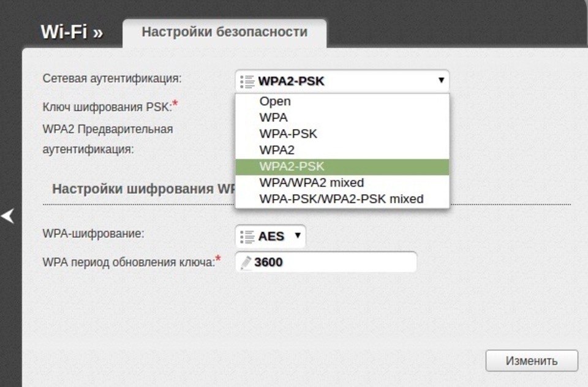Click the Ключ шифрования PSK label
This screenshot has width=588, height=387.
coord(107,107)
